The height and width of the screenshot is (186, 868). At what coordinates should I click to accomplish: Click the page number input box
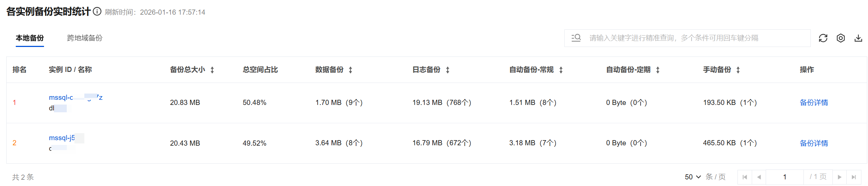point(784,177)
